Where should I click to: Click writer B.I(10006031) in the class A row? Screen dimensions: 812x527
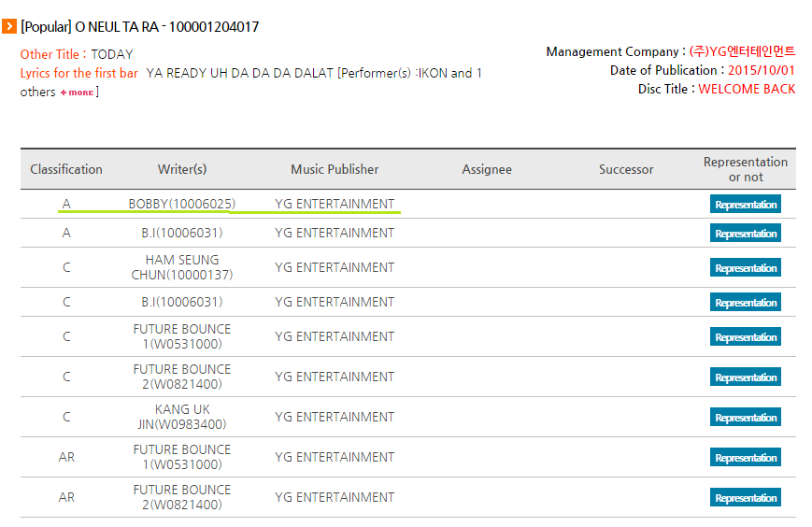coord(182,233)
